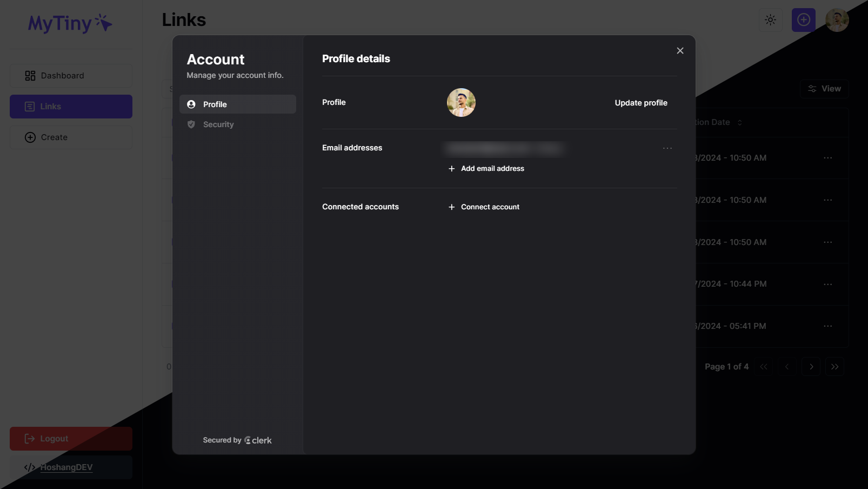Click the Logout exit icon
This screenshot has height=489, width=868.
tap(30, 438)
